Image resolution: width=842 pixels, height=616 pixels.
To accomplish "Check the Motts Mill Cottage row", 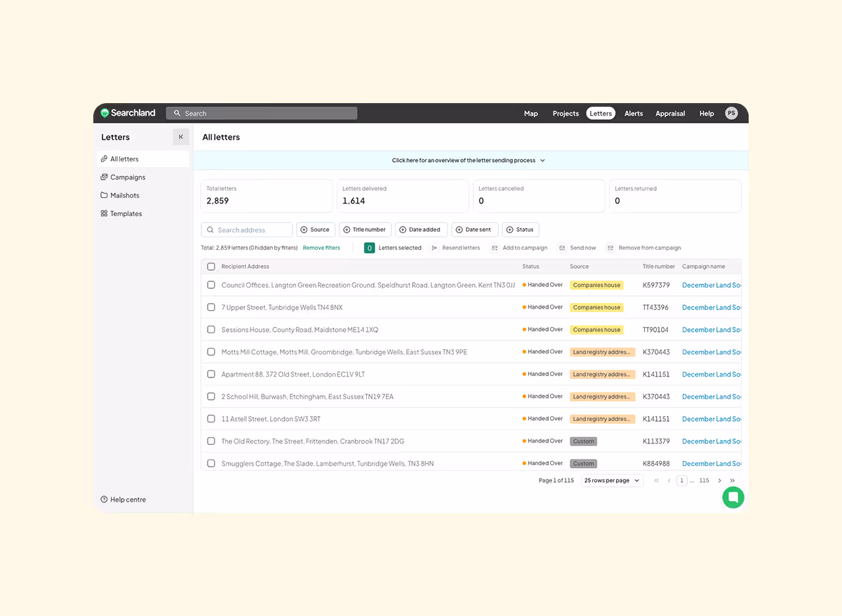I will [x=211, y=351].
